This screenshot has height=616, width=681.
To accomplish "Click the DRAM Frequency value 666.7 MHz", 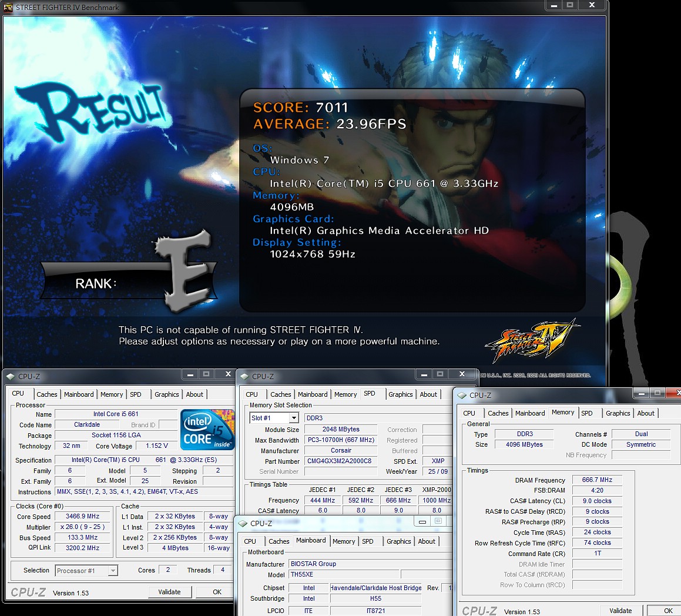I will (x=597, y=480).
